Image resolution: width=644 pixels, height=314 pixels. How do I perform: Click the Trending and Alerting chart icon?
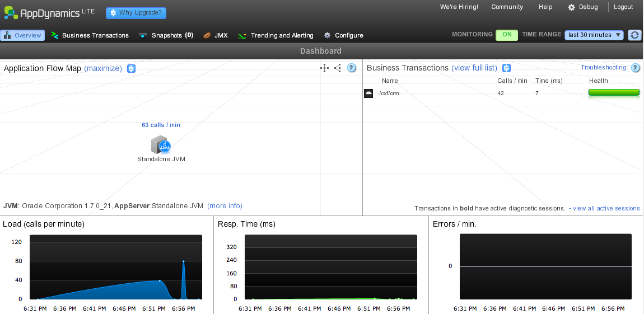pos(242,36)
